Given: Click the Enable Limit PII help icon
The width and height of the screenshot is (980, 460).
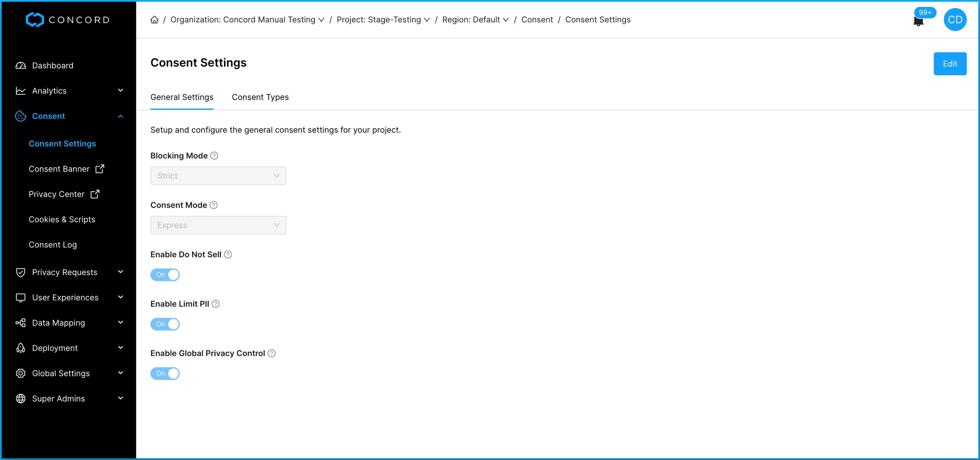Looking at the screenshot, I should pyautogui.click(x=216, y=304).
